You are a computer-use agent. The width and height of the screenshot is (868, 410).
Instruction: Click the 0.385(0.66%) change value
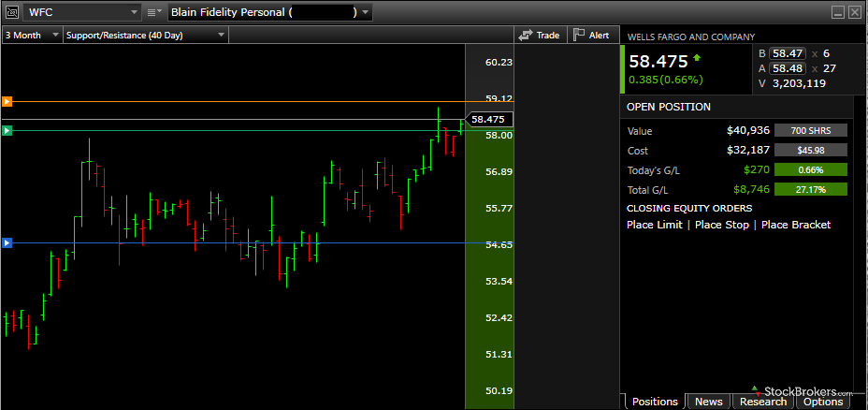point(666,80)
